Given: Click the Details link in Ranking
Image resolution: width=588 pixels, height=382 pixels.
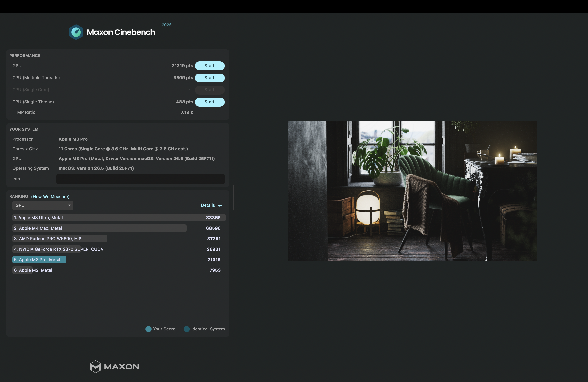Looking at the screenshot, I should click(208, 205).
